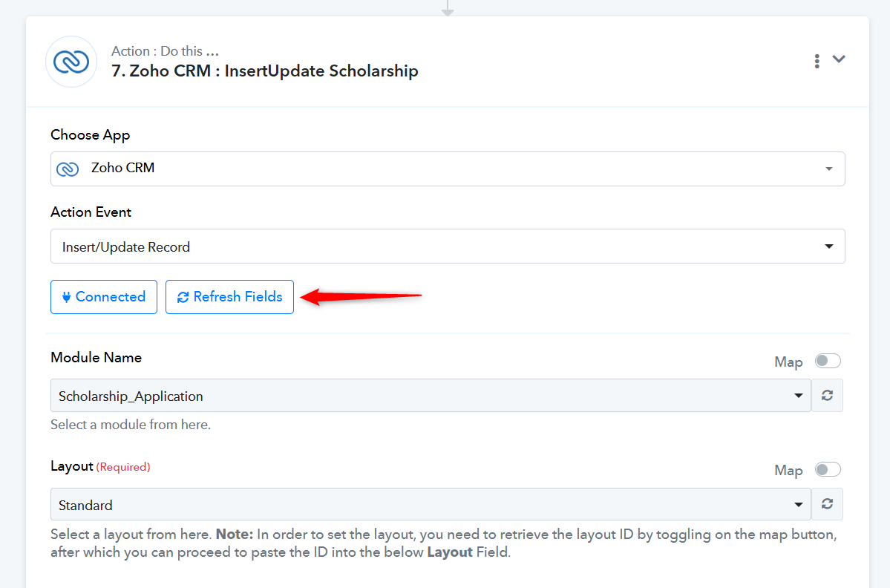This screenshot has height=588, width=890.
Task: Refresh the Module Name list
Action: pyautogui.click(x=827, y=396)
